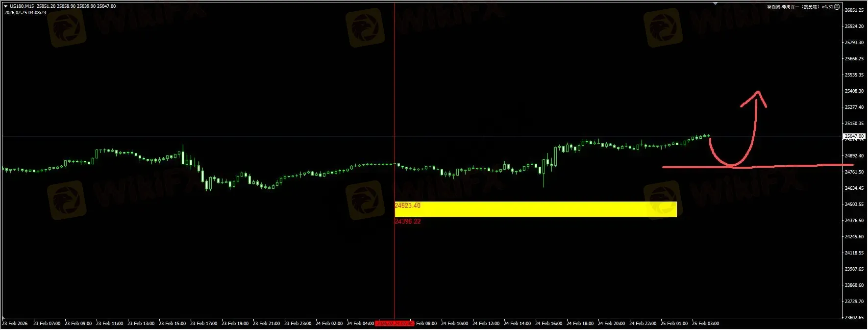Click the indicator name label ending v4.31

(x=799, y=6)
